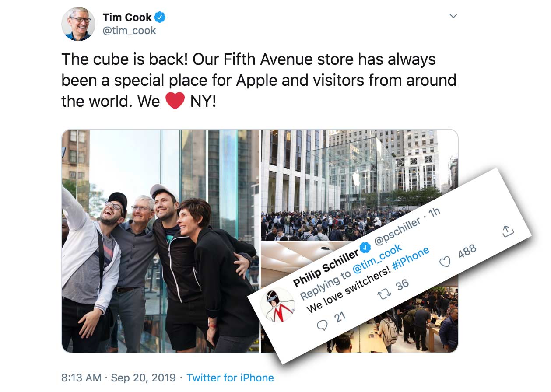Screen dimensions: 551x392
Task: Click the red heart emoji in the tweet
Action: pos(175,101)
